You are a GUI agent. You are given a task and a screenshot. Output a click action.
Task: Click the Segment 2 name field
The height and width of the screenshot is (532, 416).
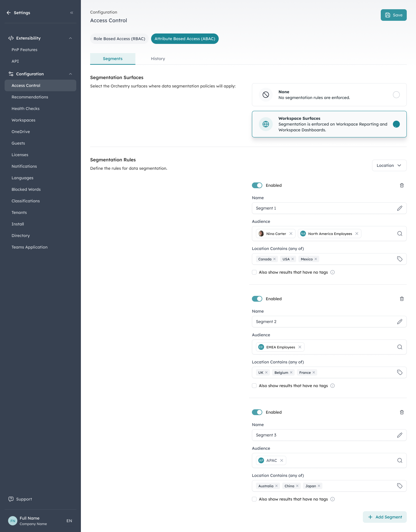pyautogui.click(x=329, y=322)
